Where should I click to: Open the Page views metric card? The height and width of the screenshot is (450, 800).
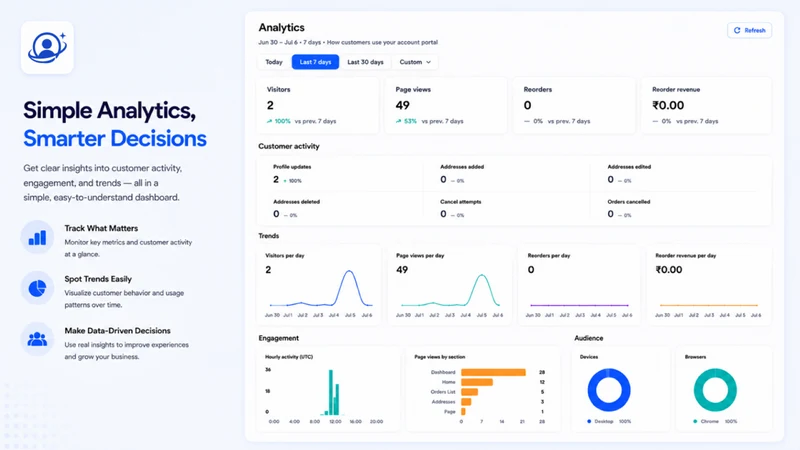(446, 105)
